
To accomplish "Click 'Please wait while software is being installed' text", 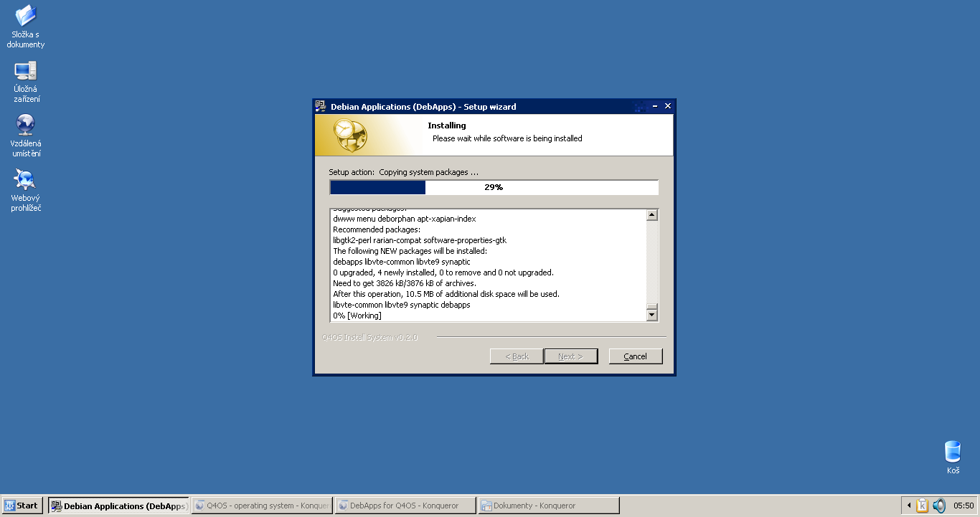I will pyautogui.click(x=507, y=138).
